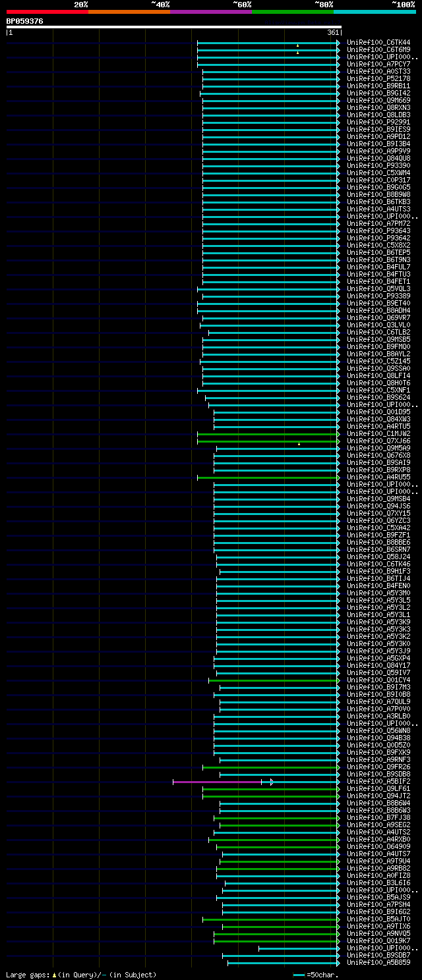Screen dimensions: 422x980
Task: Click the white query sequence bar
Action: (174, 27)
